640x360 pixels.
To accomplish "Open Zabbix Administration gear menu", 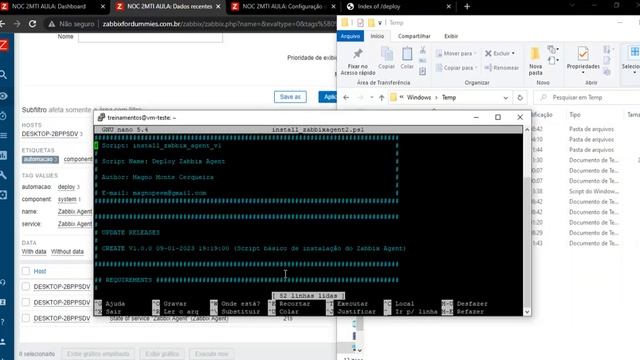I will tap(3, 195).
